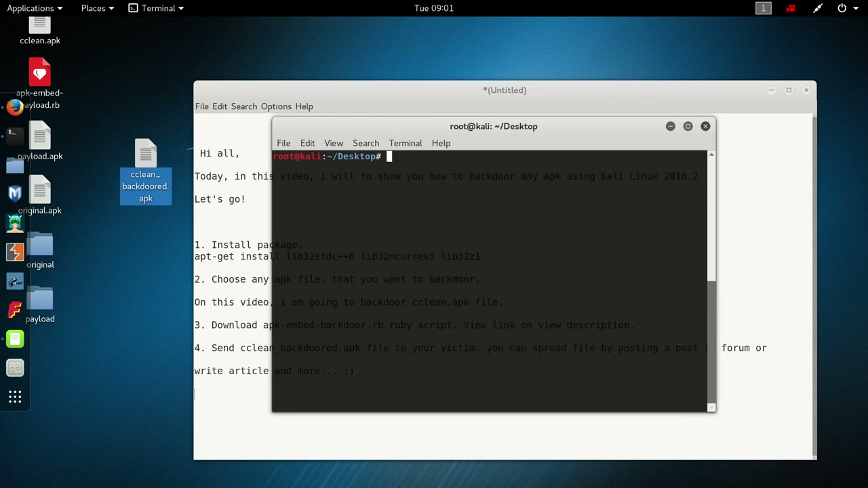The height and width of the screenshot is (488, 868).
Task: Click the 'root@kali: ~/Desktop' title bar
Action: (x=494, y=126)
